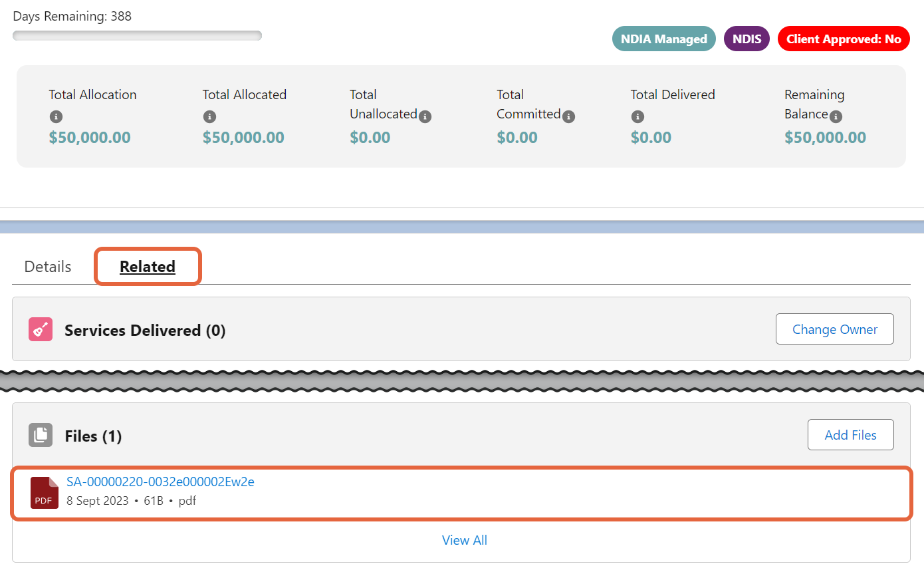Switch to the Details tab
Viewport: 924px width, 572px height.
pos(48,267)
